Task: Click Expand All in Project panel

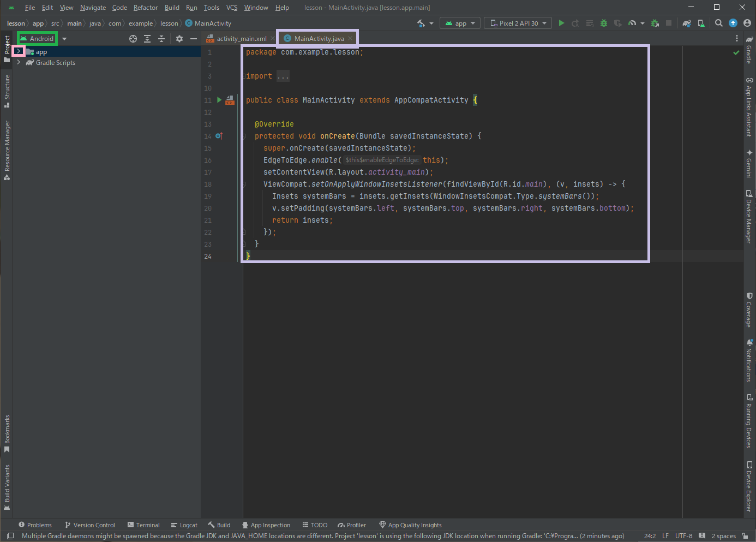Action: pos(147,39)
